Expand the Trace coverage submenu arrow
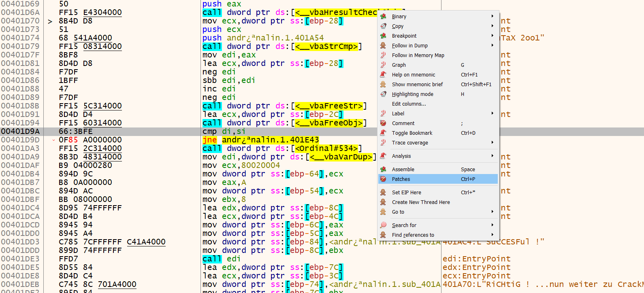This screenshot has height=293, width=644. tap(493, 143)
